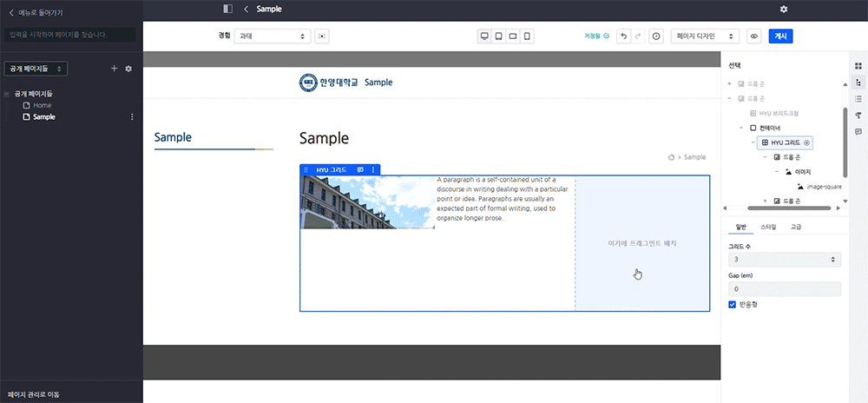Switch to desktop viewport preview
This screenshot has width=868, height=403.
point(484,36)
